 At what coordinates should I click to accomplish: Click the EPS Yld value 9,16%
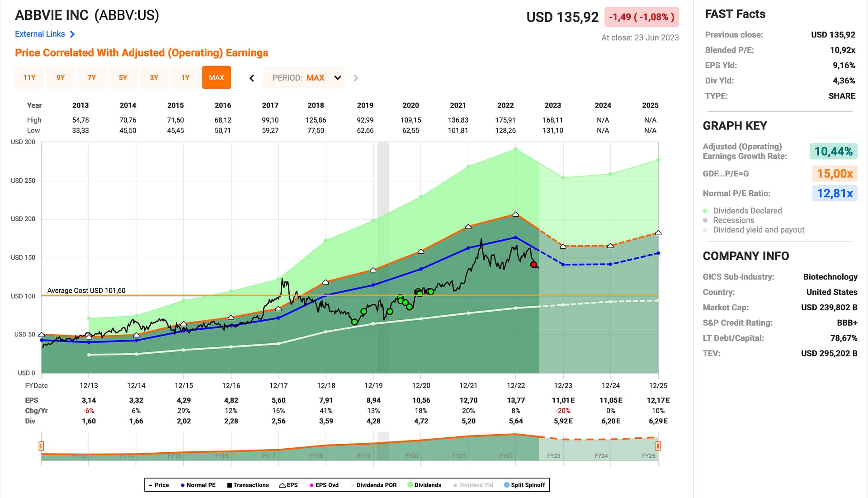click(x=844, y=66)
